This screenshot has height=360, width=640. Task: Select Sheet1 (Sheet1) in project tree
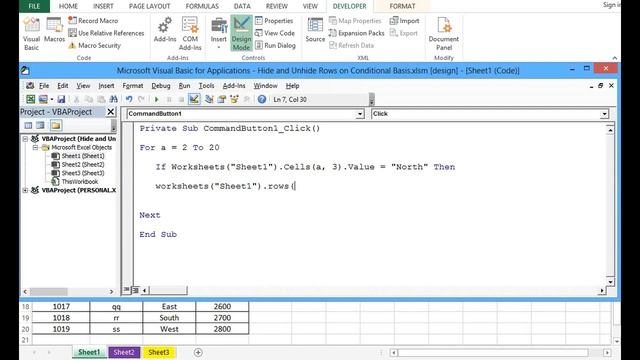coord(78,156)
